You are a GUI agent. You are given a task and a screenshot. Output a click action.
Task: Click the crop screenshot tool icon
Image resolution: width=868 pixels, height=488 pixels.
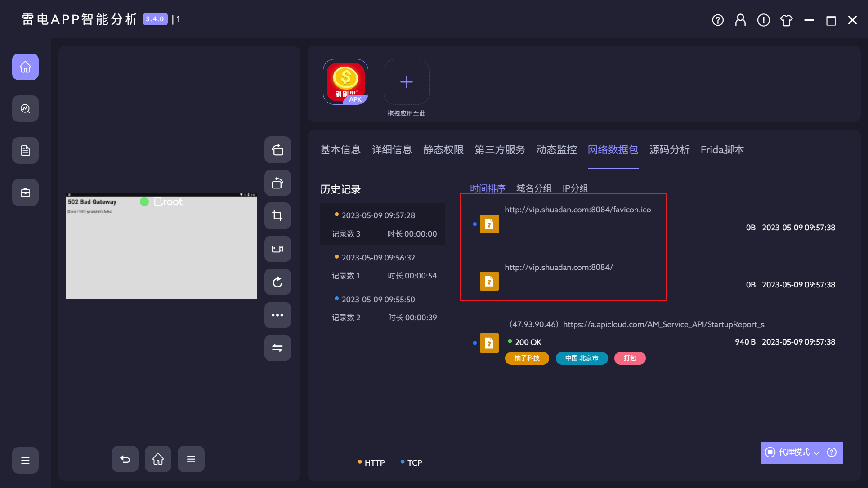pyautogui.click(x=277, y=216)
